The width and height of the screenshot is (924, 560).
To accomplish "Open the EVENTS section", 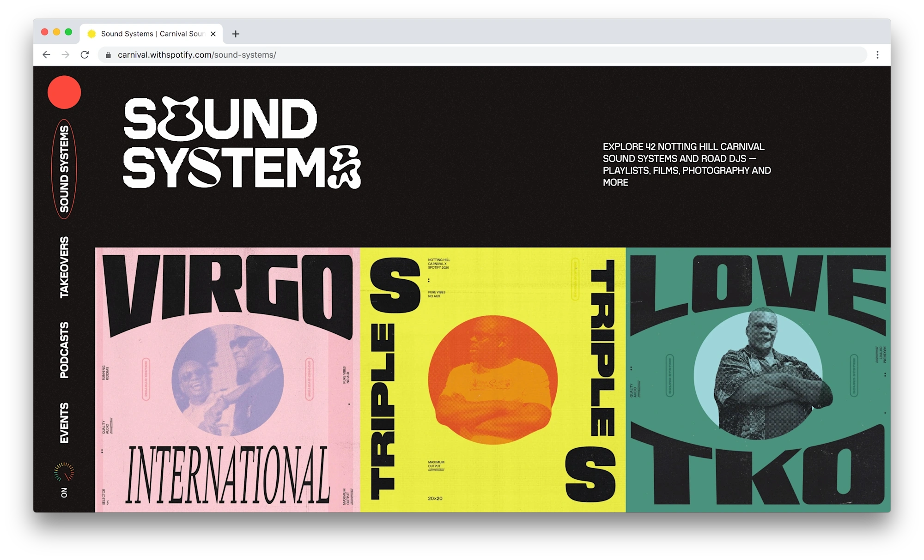I will (64, 423).
